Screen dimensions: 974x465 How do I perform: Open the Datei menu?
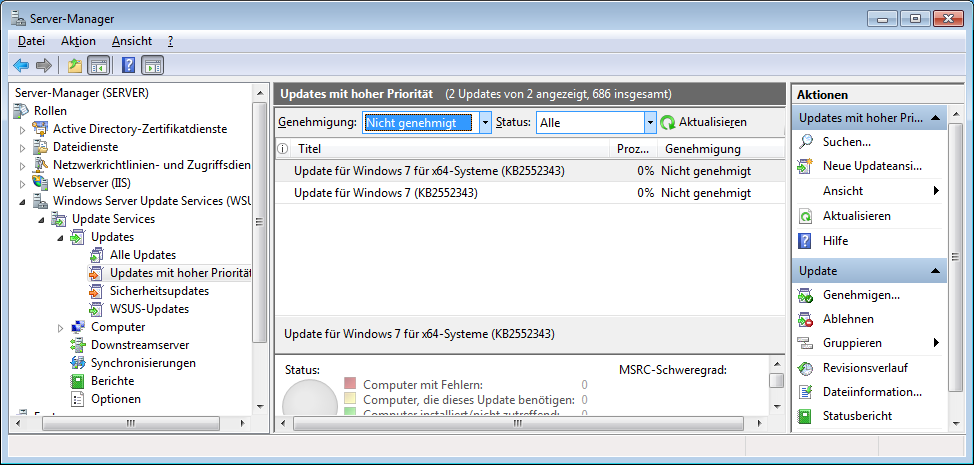pyautogui.click(x=31, y=41)
